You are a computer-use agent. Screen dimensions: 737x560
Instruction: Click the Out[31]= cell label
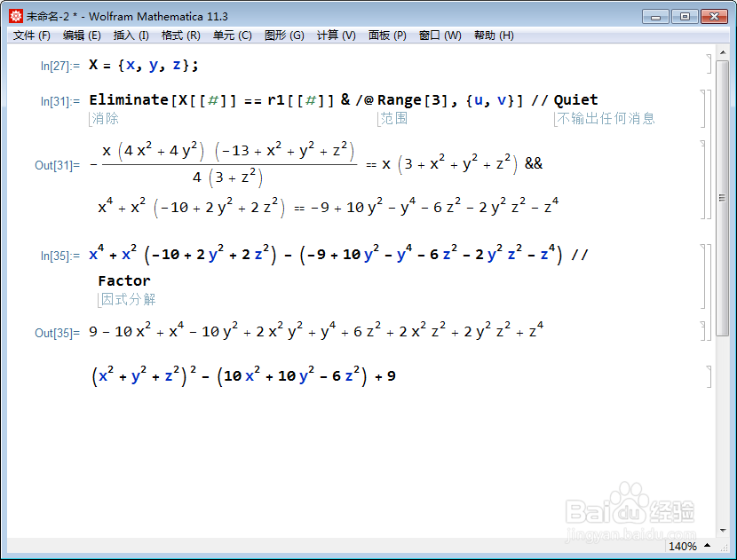[x=58, y=165]
